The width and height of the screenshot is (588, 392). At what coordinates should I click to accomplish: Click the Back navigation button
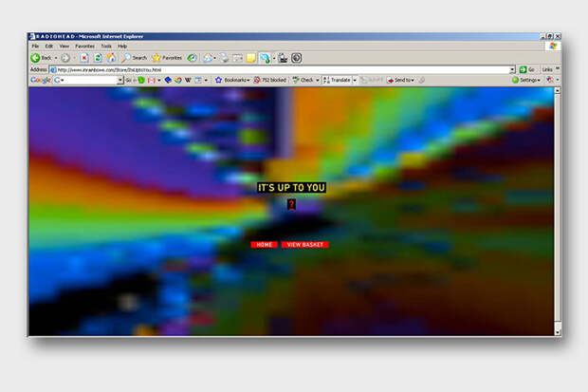41,58
